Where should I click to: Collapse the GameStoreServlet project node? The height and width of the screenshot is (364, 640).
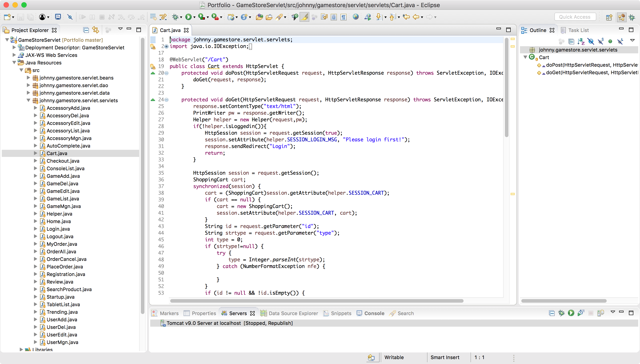(7, 40)
